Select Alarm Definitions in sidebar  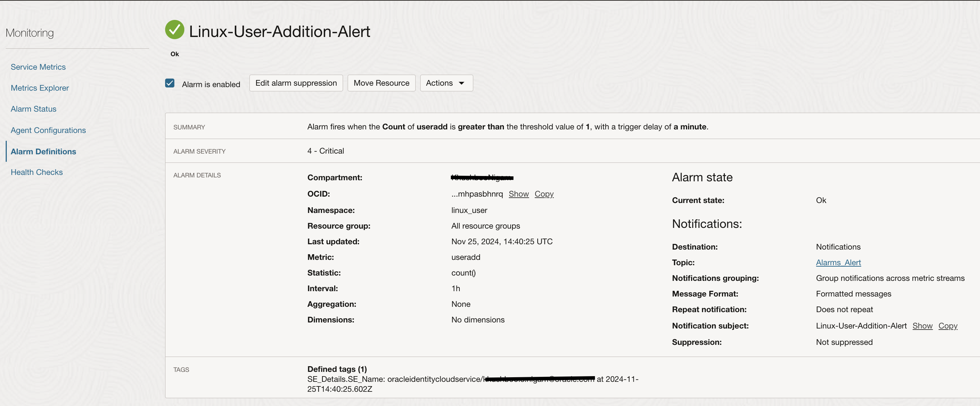[43, 151]
